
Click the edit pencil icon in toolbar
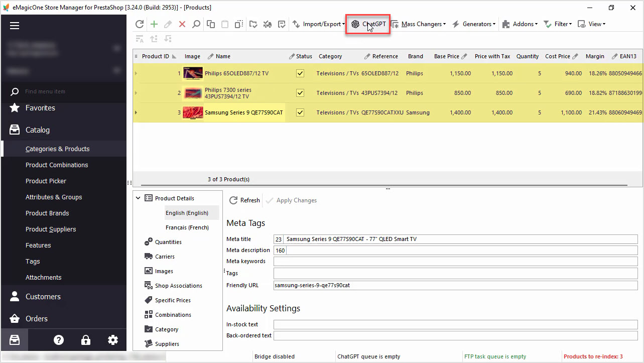(x=168, y=24)
